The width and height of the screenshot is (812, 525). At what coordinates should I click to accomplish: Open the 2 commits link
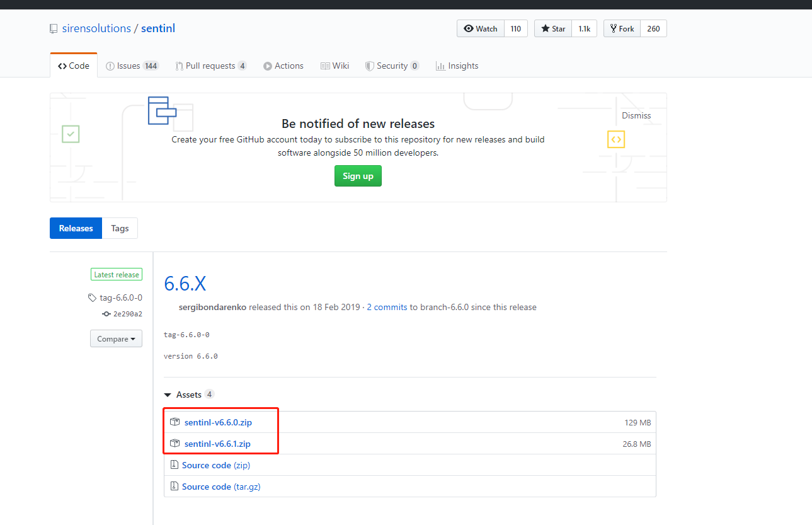(x=387, y=307)
